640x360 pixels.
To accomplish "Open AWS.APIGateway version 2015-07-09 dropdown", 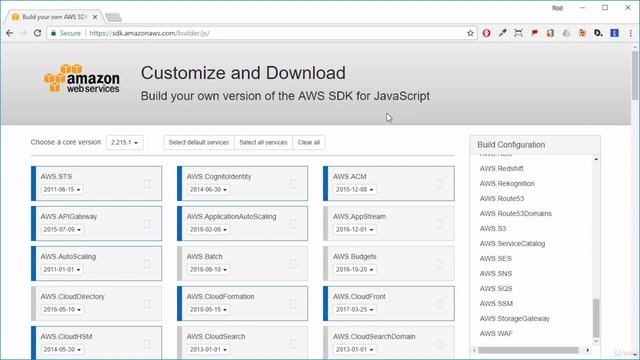I will (x=62, y=230).
